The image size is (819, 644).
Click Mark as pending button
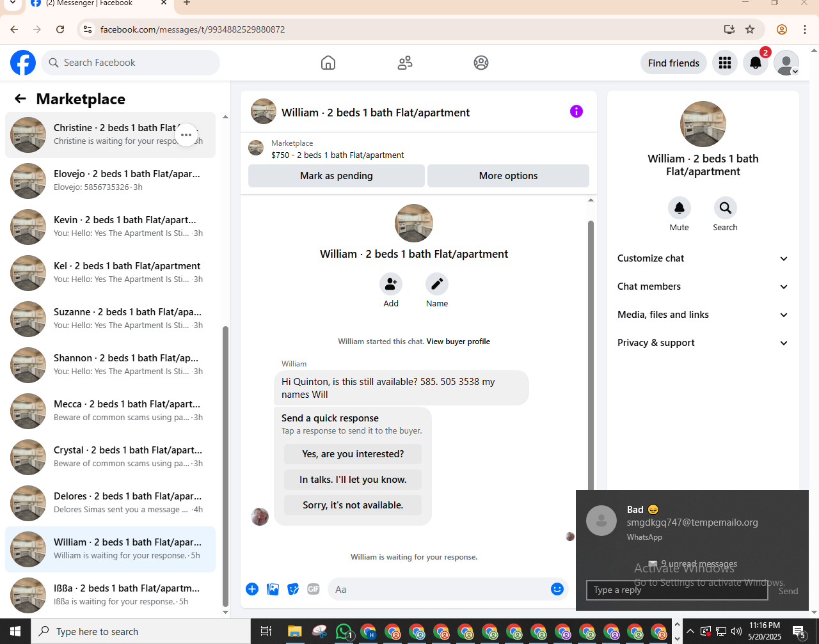[x=337, y=176]
